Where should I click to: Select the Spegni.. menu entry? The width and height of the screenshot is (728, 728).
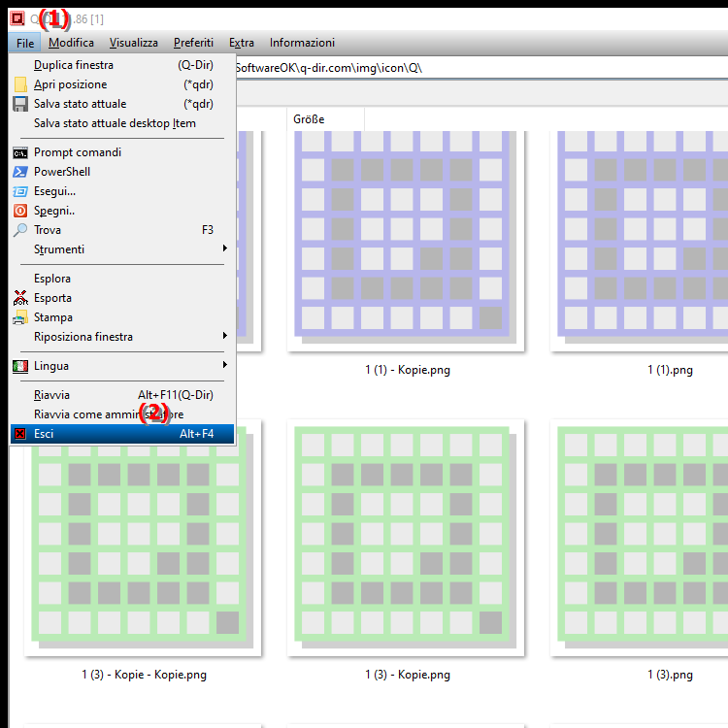click(x=122, y=211)
